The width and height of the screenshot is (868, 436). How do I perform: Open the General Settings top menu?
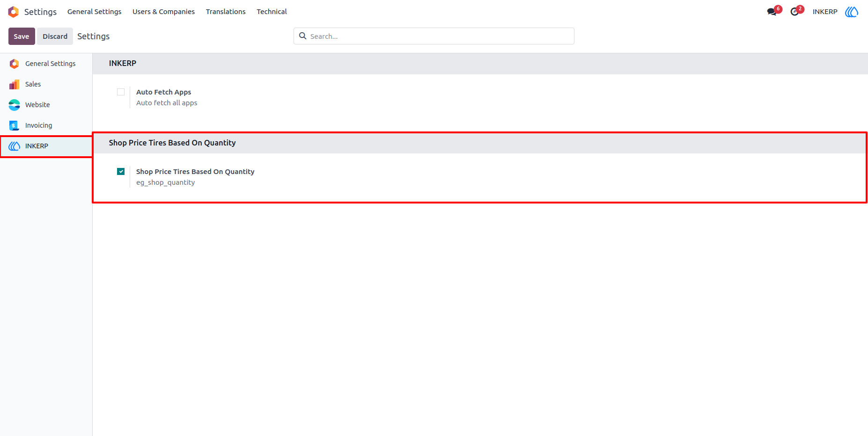(x=94, y=12)
